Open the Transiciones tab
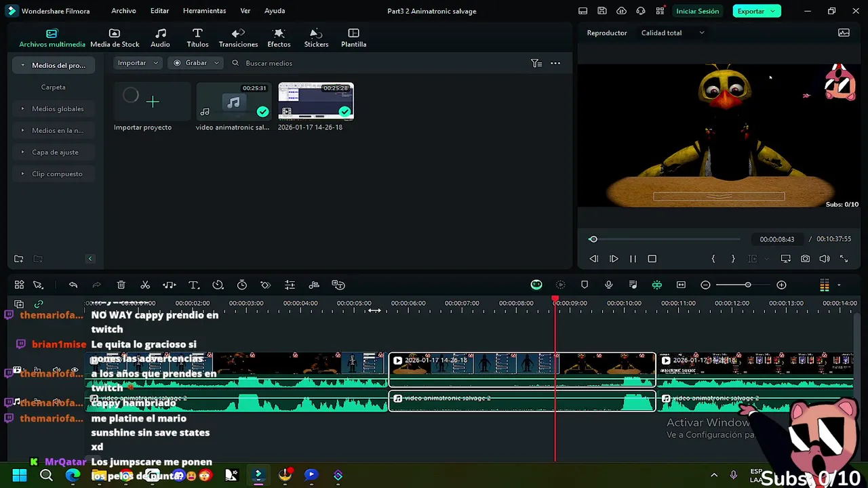The width and height of the screenshot is (868, 488). [238, 38]
